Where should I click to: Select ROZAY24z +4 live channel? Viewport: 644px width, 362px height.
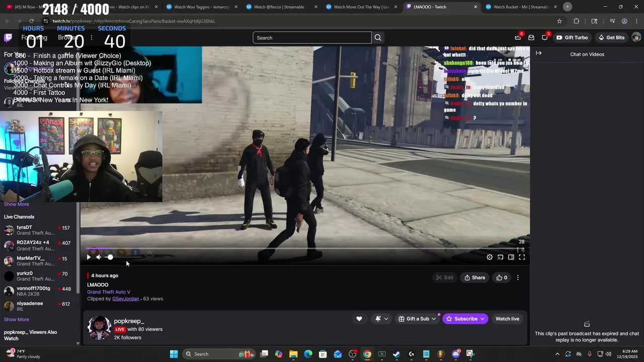tap(38, 245)
